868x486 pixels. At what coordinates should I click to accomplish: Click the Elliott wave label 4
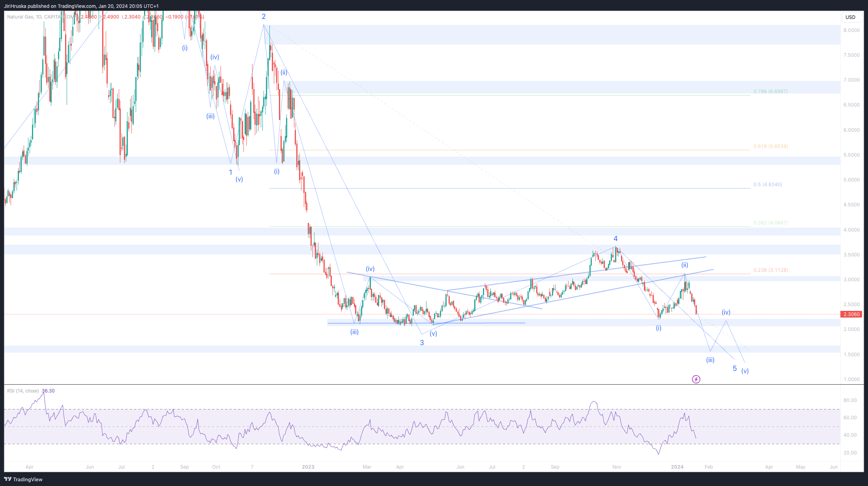pos(615,239)
